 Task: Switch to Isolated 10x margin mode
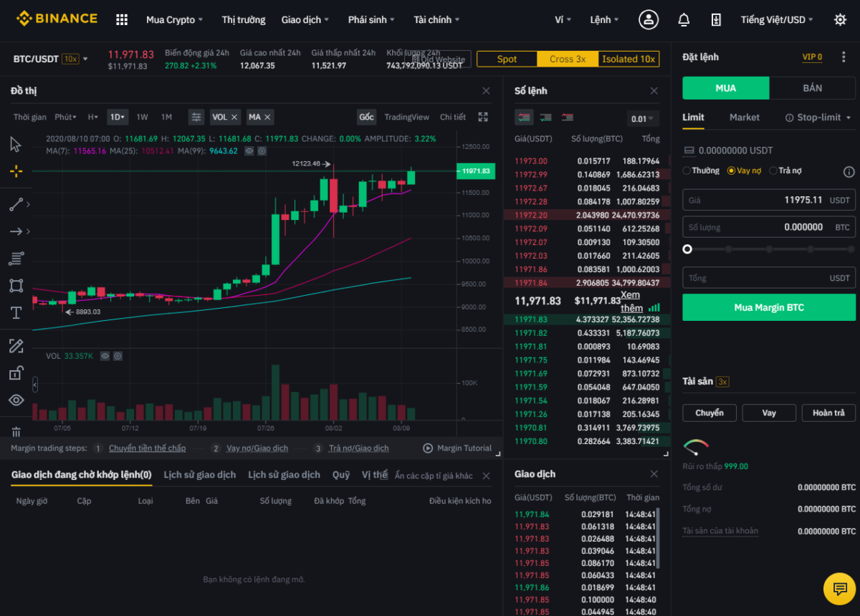click(629, 59)
